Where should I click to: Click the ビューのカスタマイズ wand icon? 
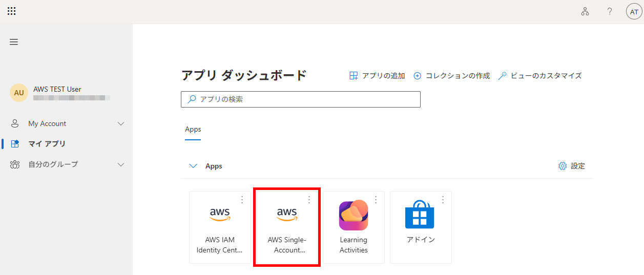click(503, 76)
